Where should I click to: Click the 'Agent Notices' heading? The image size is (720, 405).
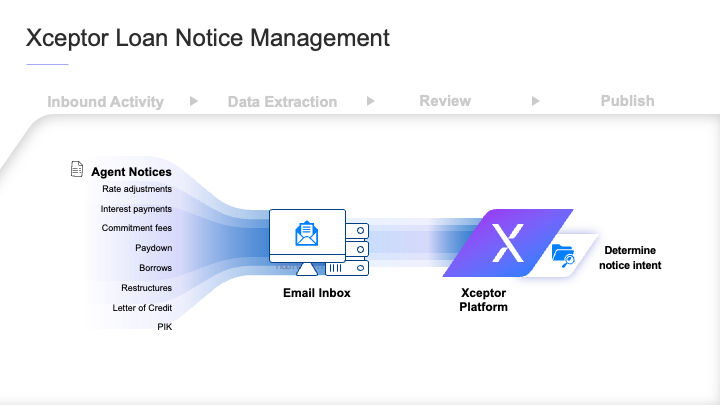click(131, 172)
